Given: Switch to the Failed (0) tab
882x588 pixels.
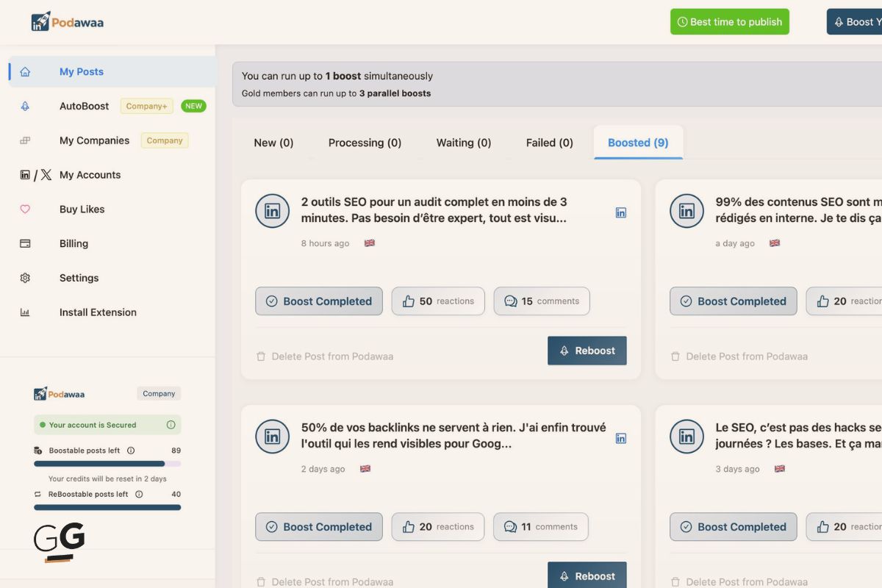Looking at the screenshot, I should click(549, 143).
